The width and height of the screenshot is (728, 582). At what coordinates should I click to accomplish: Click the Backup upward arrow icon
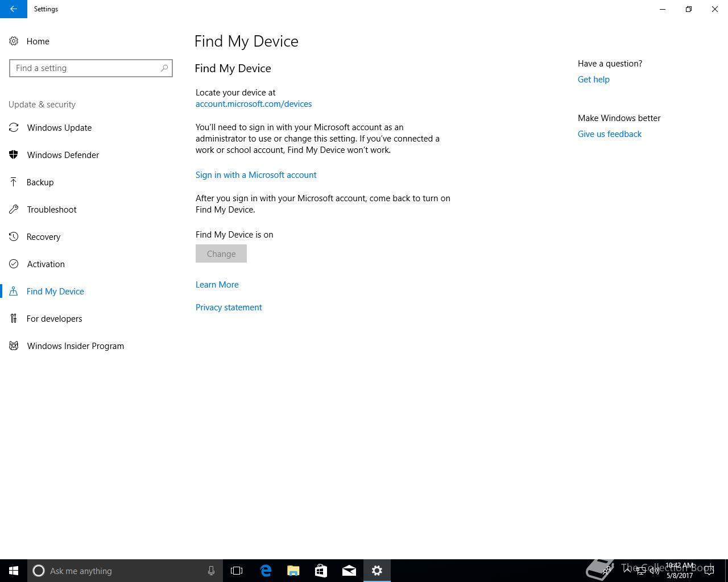(x=14, y=182)
